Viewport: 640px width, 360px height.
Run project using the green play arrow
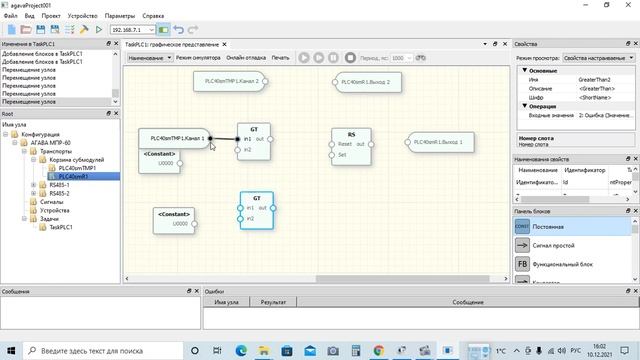point(98,30)
